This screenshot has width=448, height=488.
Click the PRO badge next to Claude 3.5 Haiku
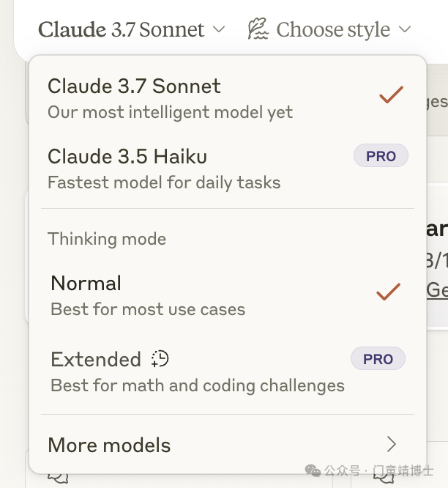(381, 155)
